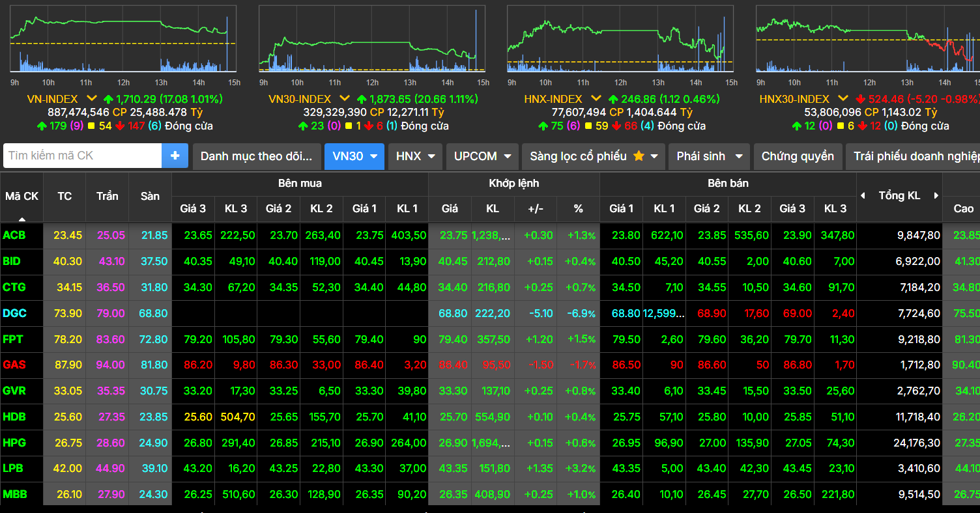Select the UPCOM exchange tab
The width and height of the screenshot is (980, 513).
click(x=482, y=156)
